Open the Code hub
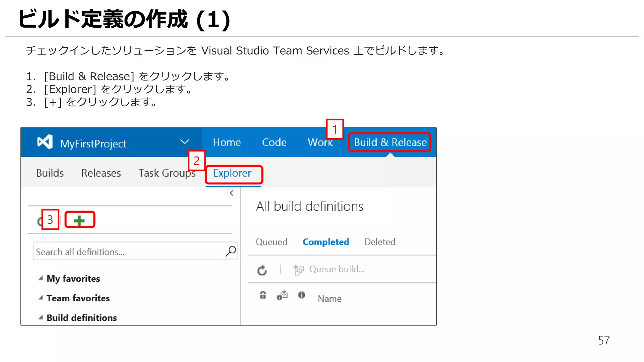The image size is (644, 362). point(274,142)
